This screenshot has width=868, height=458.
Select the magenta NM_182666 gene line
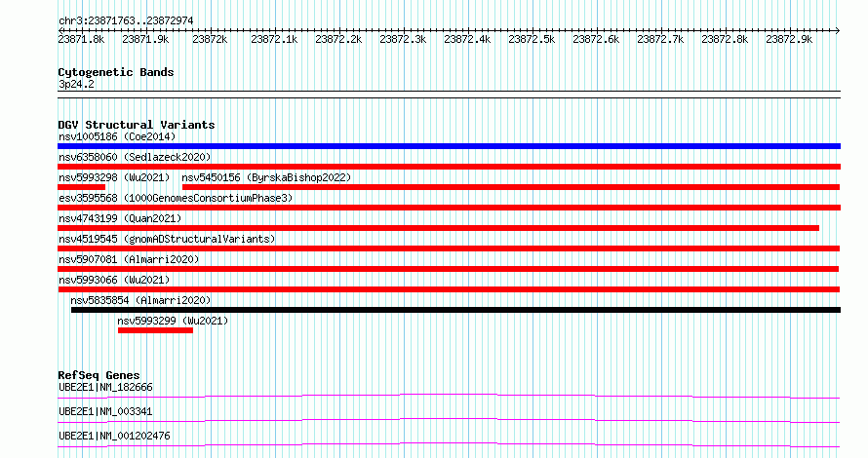coord(449,396)
